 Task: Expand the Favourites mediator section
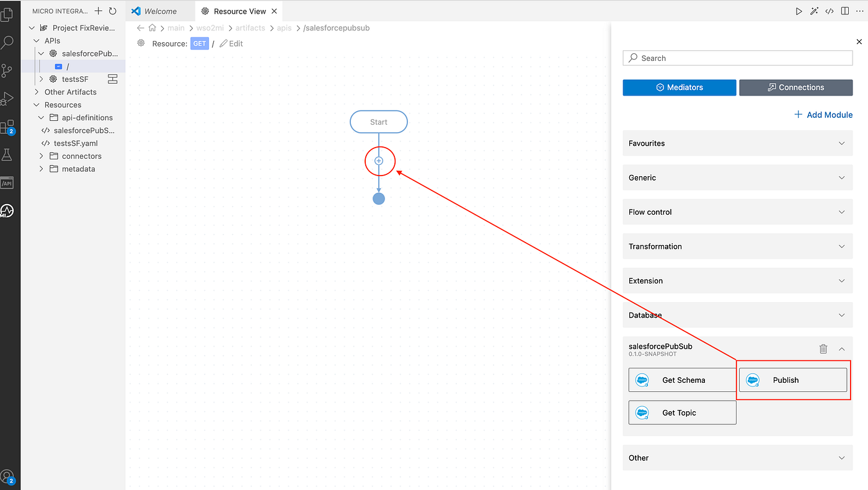click(738, 143)
